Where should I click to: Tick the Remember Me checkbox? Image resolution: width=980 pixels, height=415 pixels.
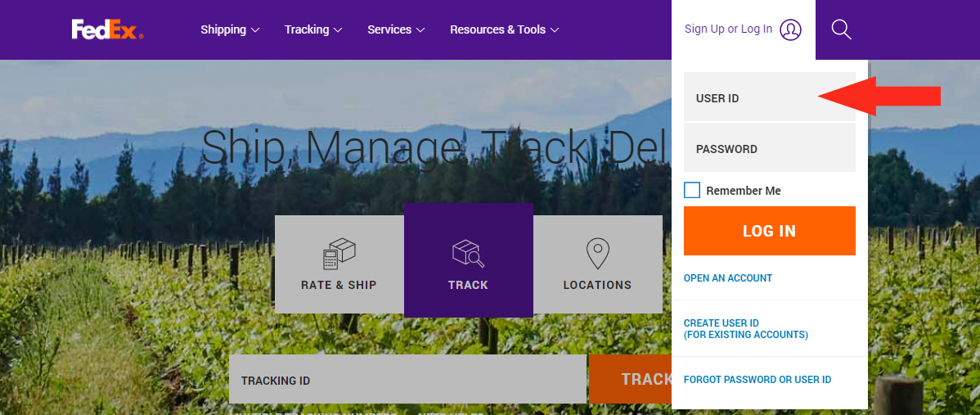(x=692, y=190)
